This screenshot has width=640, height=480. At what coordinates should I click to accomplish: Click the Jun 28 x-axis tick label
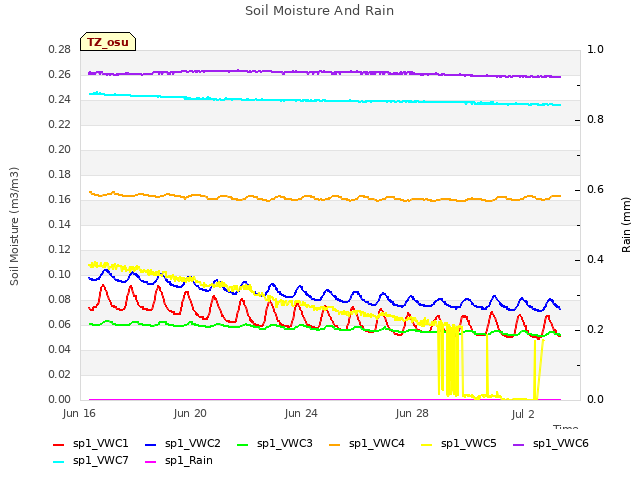pyautogui.click(x=412, y=413)
